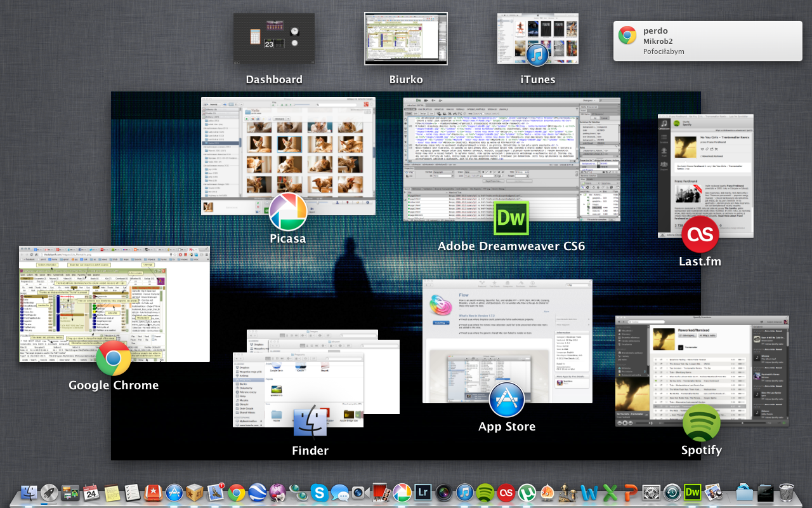Image resolution: width=812 pixels, height=508 pixels.
Task: Open Finder from the Dock
Action: pos(29,492)
